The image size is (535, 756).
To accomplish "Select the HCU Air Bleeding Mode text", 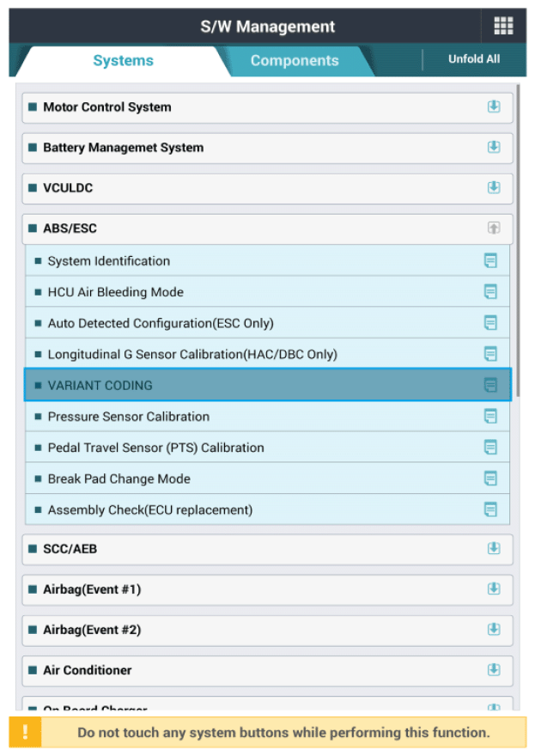I will click(x=116, y=292).
